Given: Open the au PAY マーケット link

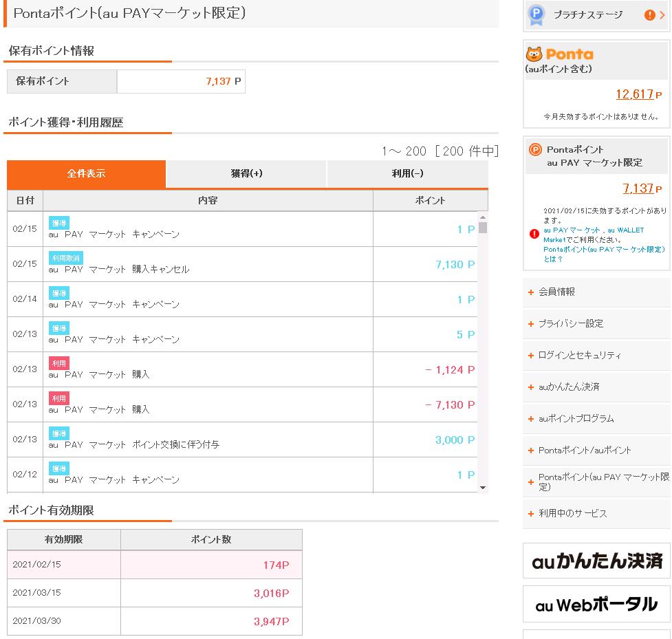Looking at the screenshot, I should point(572,230).
